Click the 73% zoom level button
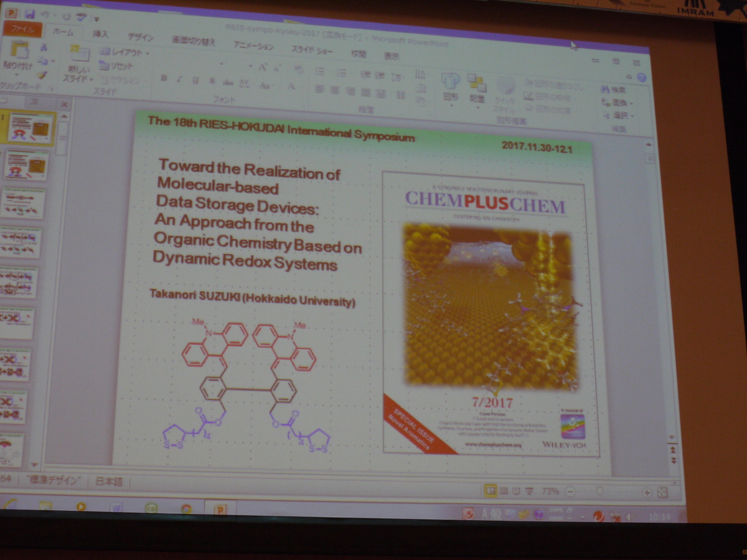This screenshot has width=747, height=560. [x=550, y=492]
